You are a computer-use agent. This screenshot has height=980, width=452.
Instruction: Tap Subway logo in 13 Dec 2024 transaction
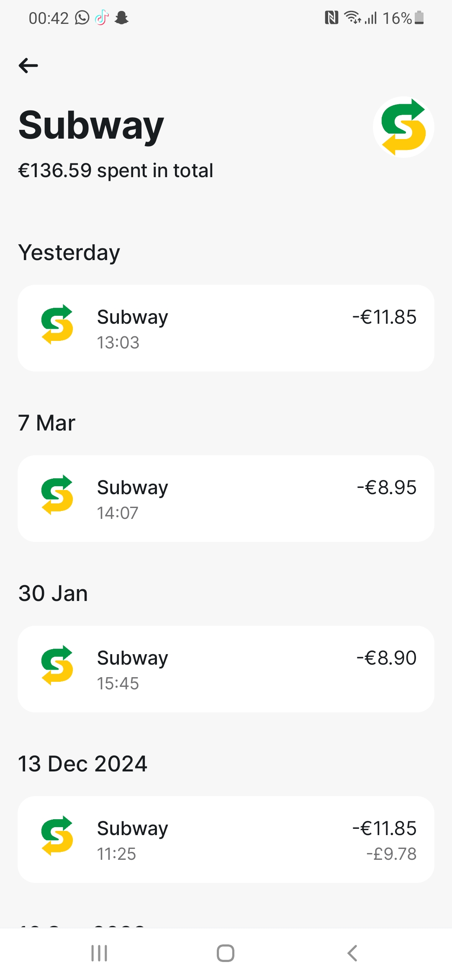[x=57, y=836]
